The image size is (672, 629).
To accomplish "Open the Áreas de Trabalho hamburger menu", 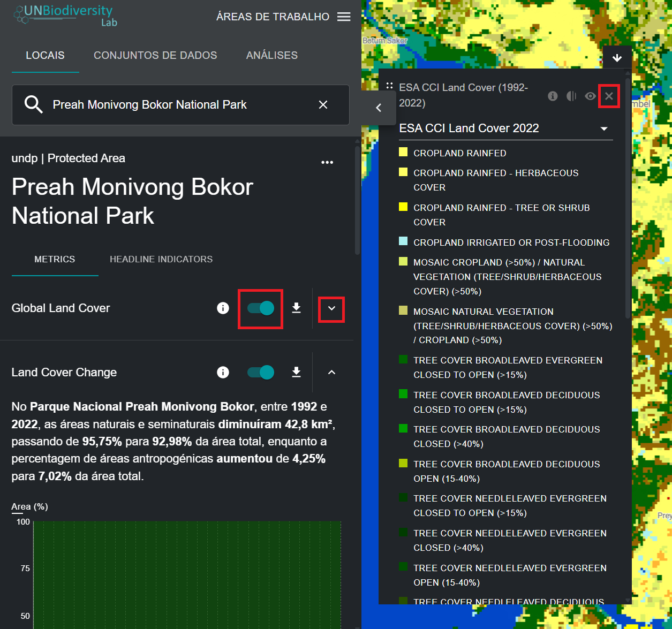I will [344, 17].
